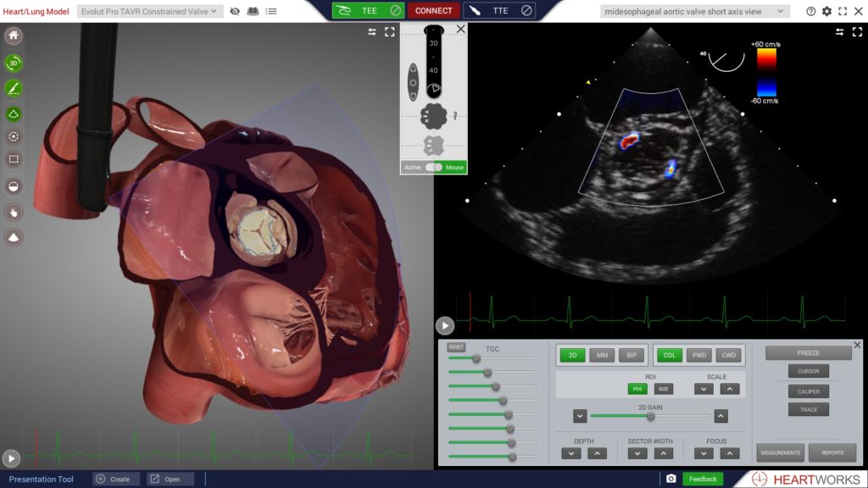Click the omniplane angle dial on probe
Image resolution: width=868 pixels, height=488 pixels.
(435, 88)
